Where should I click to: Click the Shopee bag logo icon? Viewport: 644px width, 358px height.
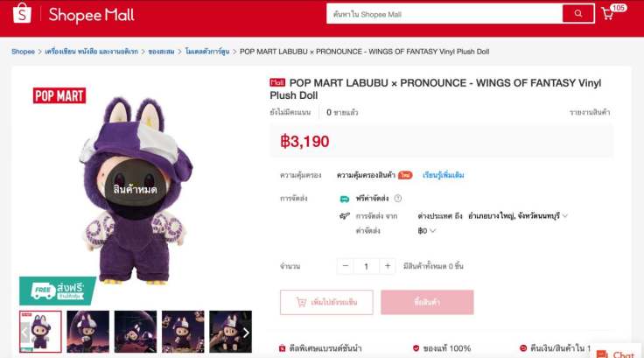click(22, 13)
